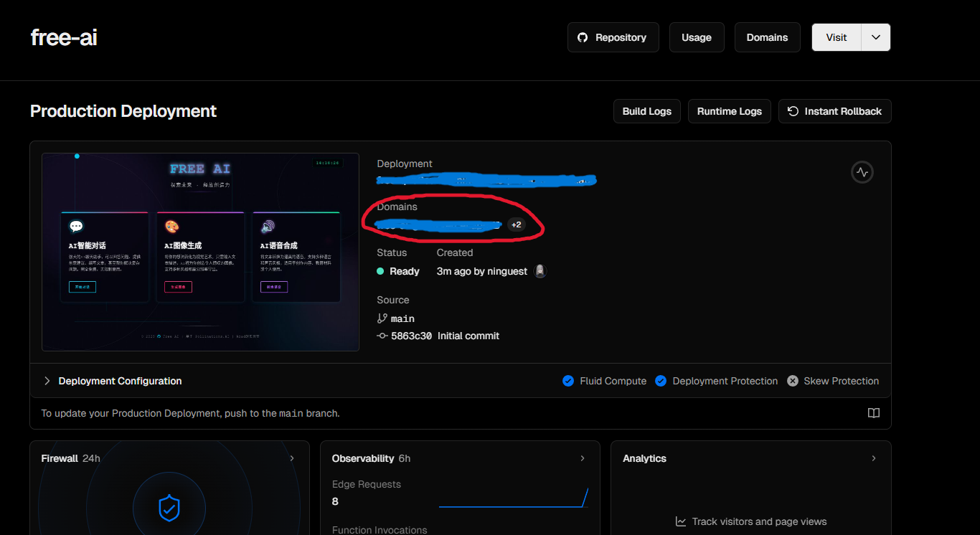Open the main branch link
The image size is (980, 535).
[x=402, y=318]
